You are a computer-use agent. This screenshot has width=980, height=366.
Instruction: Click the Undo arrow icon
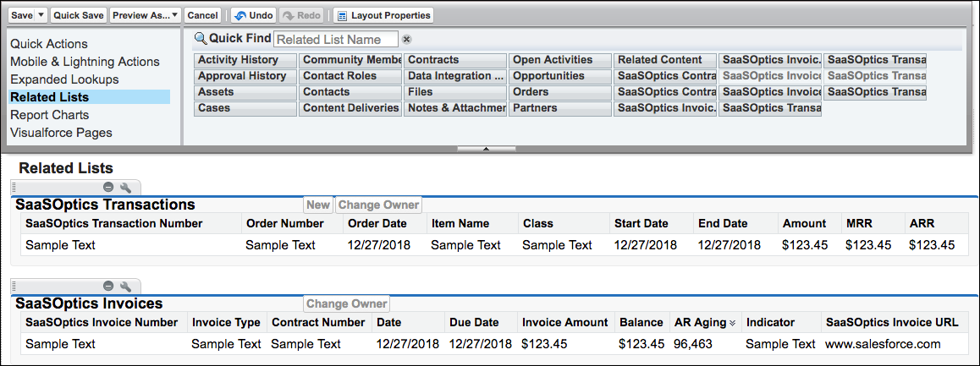pyautogui.click(x=239, y=15)
